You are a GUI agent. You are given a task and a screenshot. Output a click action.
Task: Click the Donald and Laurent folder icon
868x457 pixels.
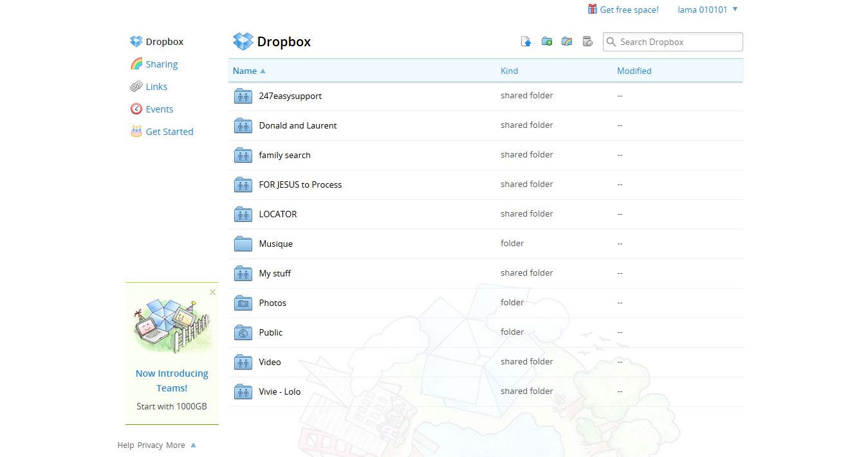click(x=243, y=125)
